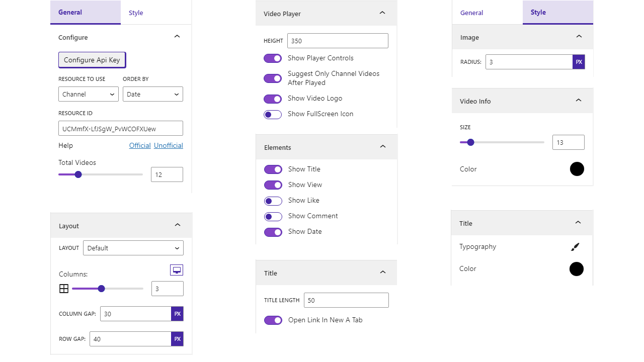Click the Total Videos slider handle
The height and width of the screenshot is (362, 644).
[x=78, y=174]
